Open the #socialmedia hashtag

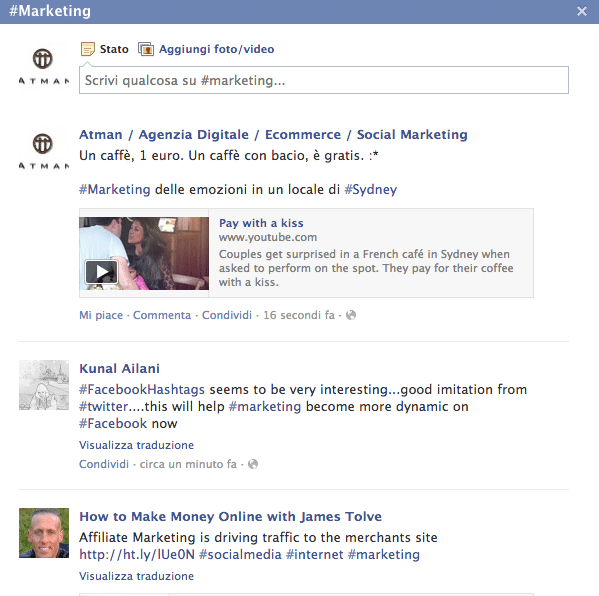[240, 555]
